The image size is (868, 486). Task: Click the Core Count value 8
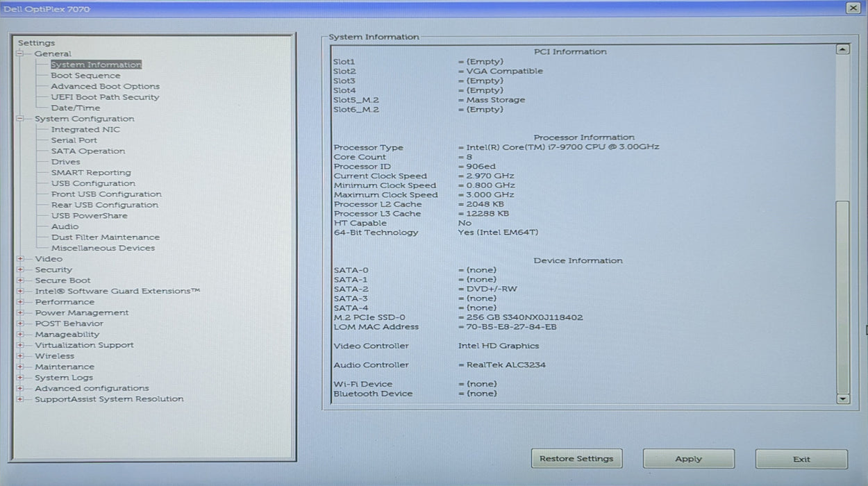(469, 157)
